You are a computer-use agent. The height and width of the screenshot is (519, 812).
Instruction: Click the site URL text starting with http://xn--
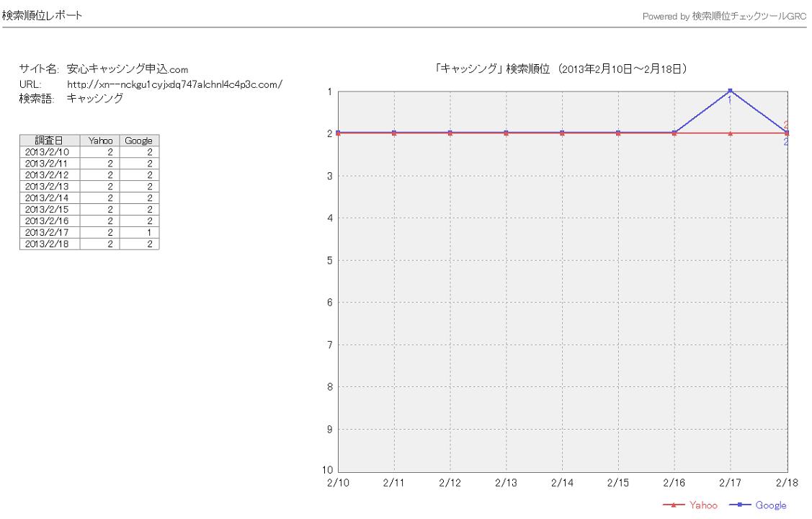point(174,84)
